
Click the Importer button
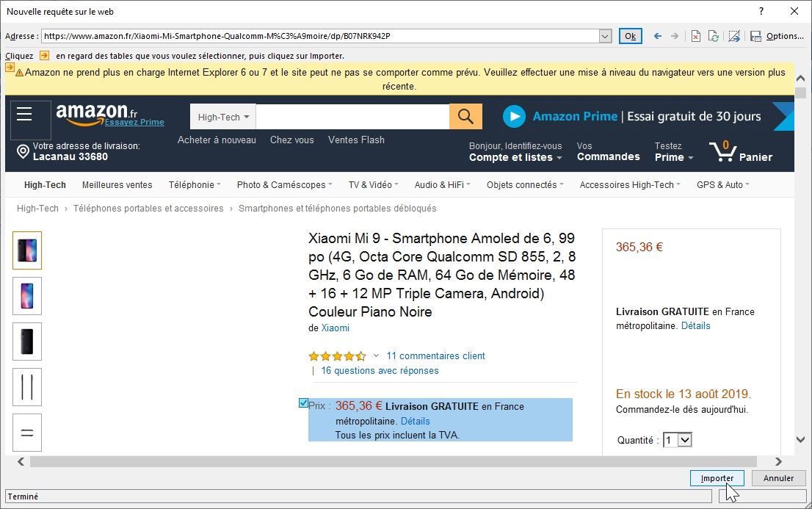[717, 478]
